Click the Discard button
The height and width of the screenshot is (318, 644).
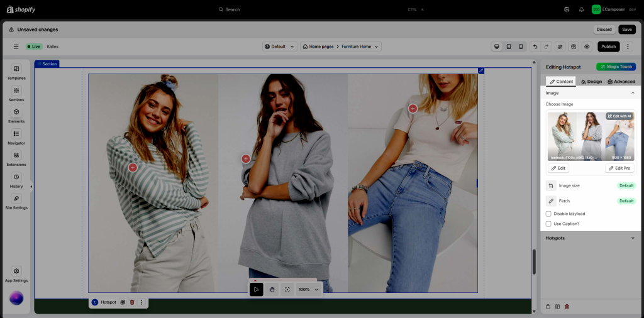[604, 30]
